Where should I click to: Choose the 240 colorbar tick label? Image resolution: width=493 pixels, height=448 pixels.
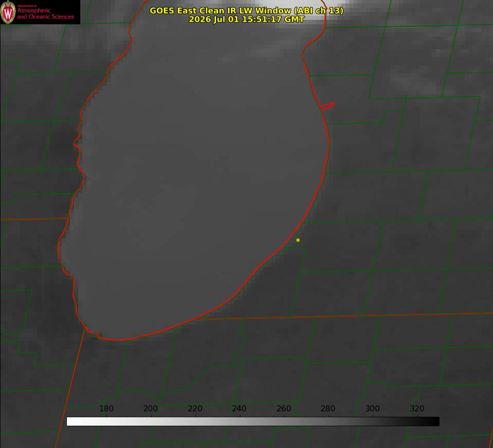coord(239,408)
